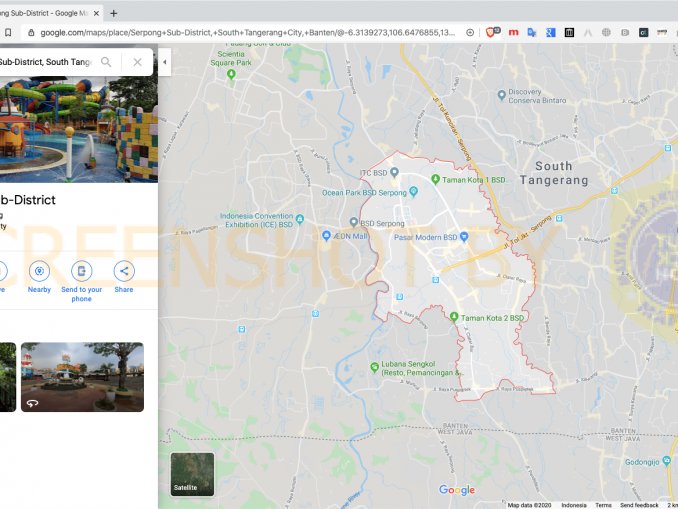Click in the Maps search input field
678x509 pixels.
pos(47,62)
